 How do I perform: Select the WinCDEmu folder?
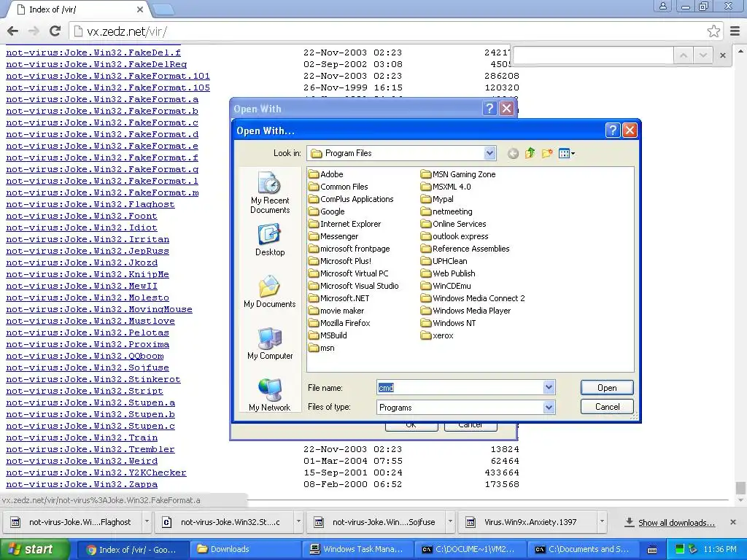click(x=446, y=286)
